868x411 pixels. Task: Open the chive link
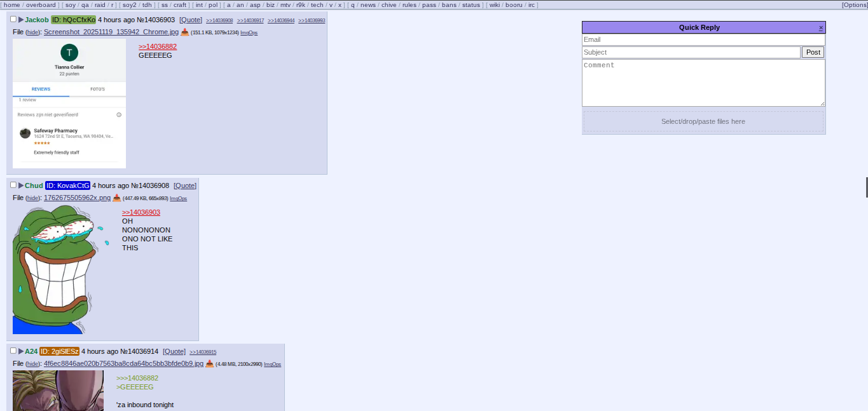pyautogui.click(x=389, y=5)
